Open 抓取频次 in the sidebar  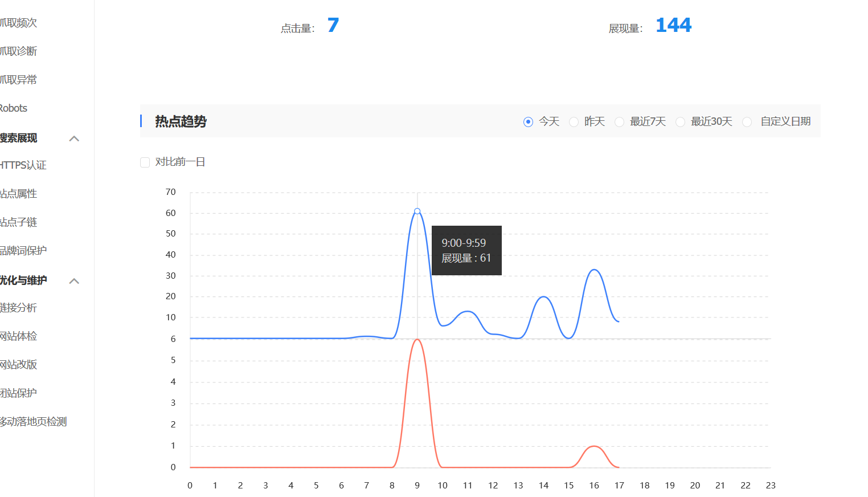(x=18, y=23)
